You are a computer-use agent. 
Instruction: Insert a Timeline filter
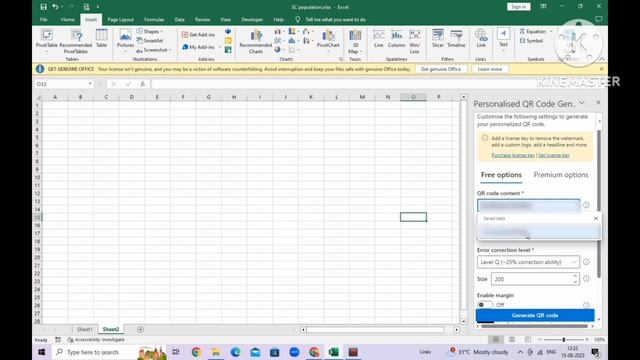pyautogui.click(x=456, y=39)
